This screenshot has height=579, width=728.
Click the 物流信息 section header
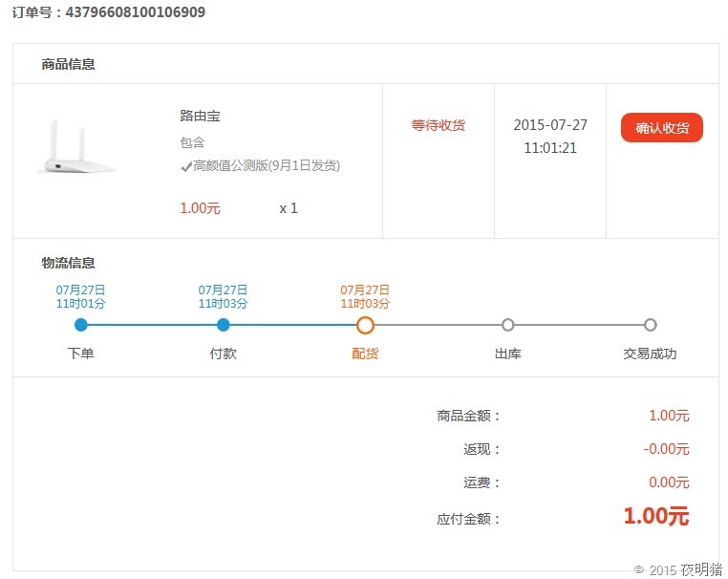pyautogui.click(x=68, y=264)
